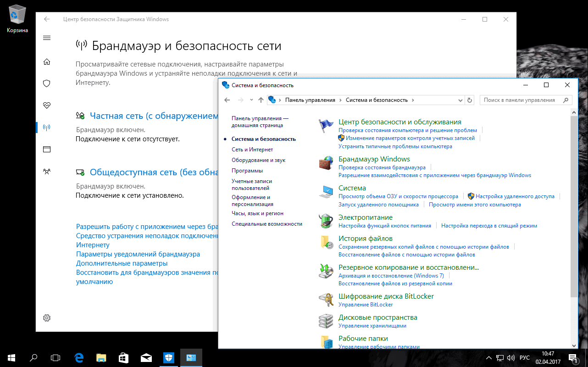Switch input language via РУС indicator
Viewport: 588px width, 367px height.
click(x=525, y=358)
